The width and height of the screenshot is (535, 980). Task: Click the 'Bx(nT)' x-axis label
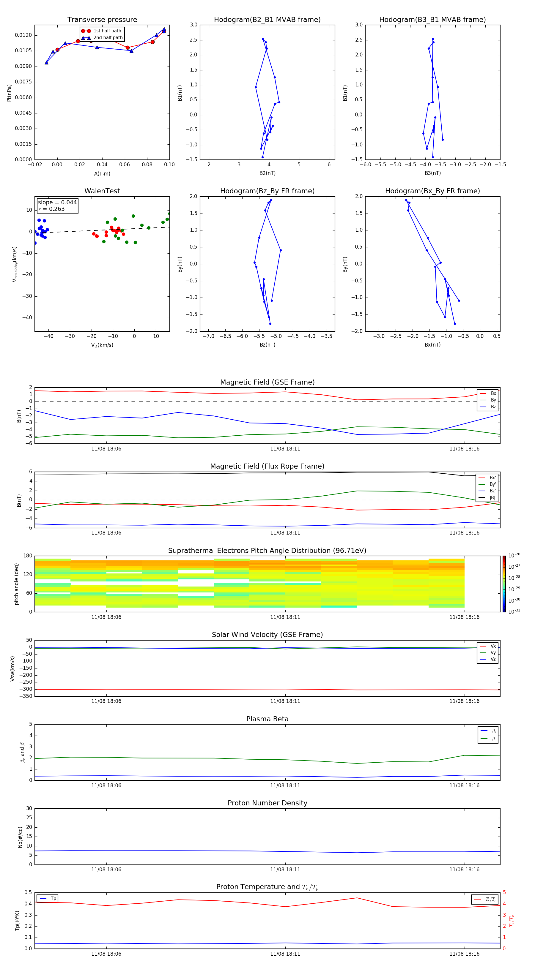coord(432,345)
